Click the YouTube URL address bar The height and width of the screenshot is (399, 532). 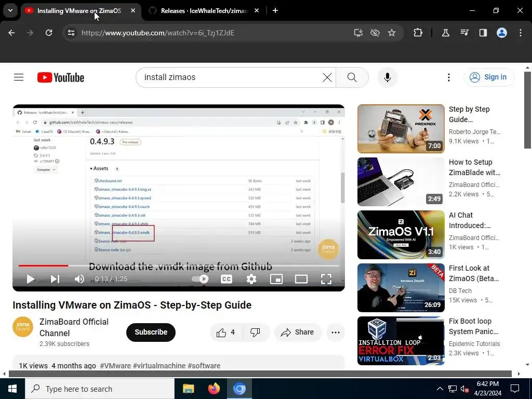click(x=158, y=33)
